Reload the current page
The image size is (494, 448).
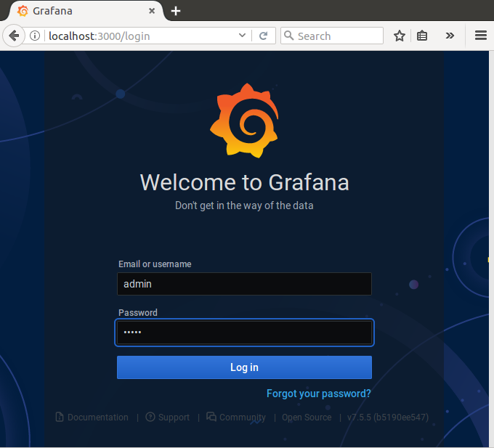click(x=264, y=36)
